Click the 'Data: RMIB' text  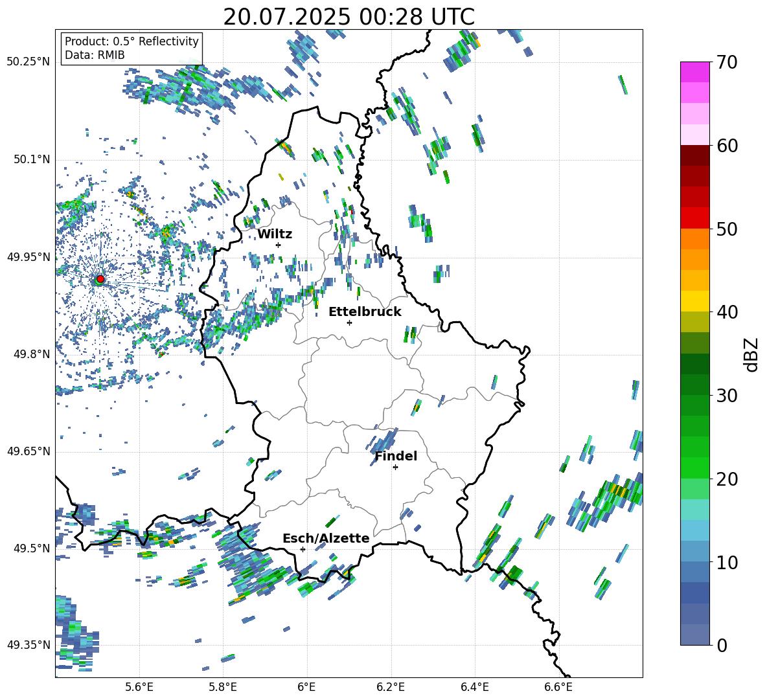pos(95,55)
